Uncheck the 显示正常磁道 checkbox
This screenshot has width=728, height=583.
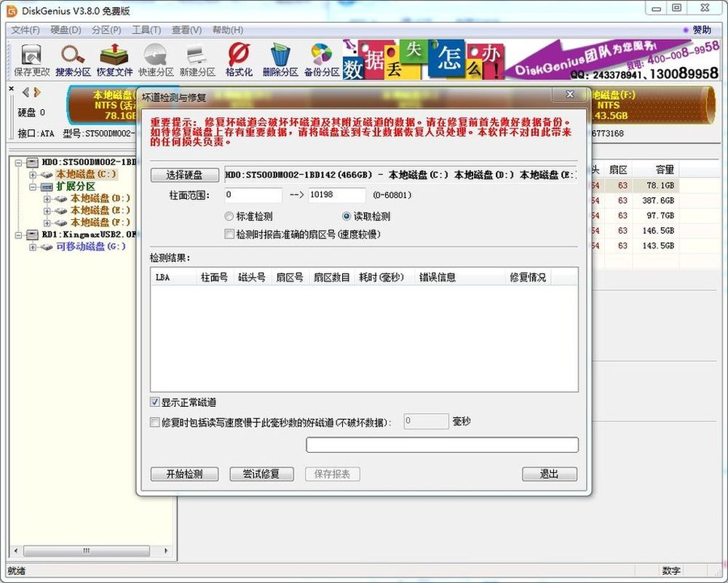155,402
